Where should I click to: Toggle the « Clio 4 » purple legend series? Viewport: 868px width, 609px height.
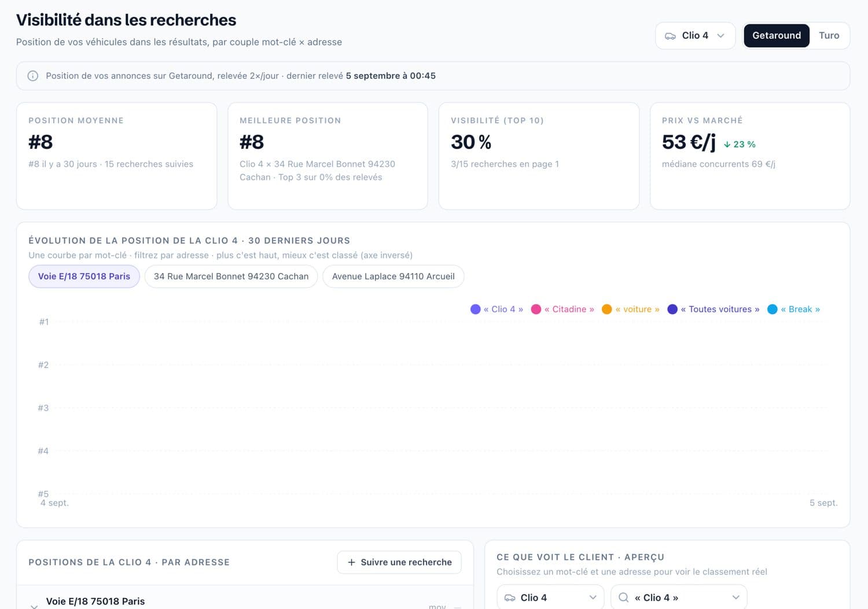[x=497, y=309]
